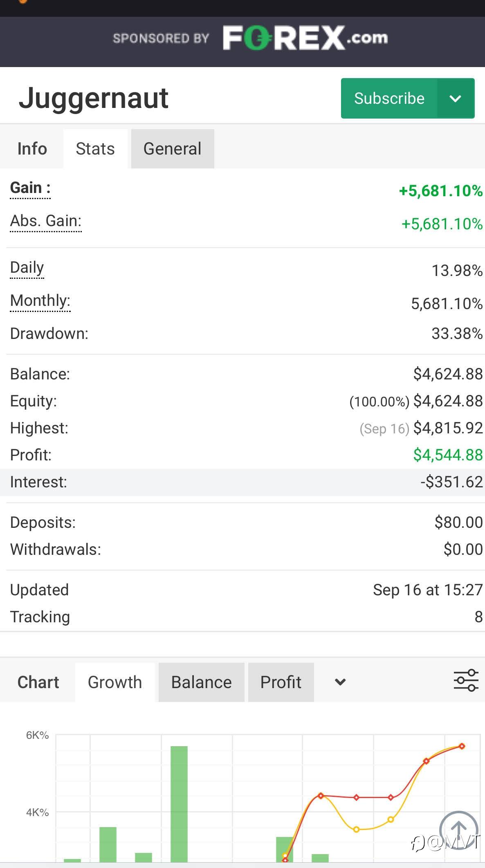Open the chart settings sliders icon
This screenshot has height=868, width=485.
[466, 680]
